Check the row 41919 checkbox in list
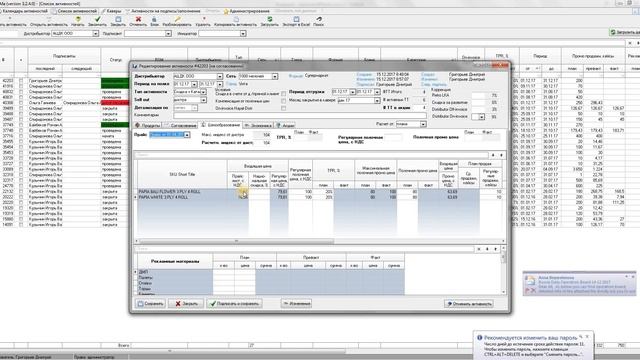This screenshot has width=640, height=360. 21,86
